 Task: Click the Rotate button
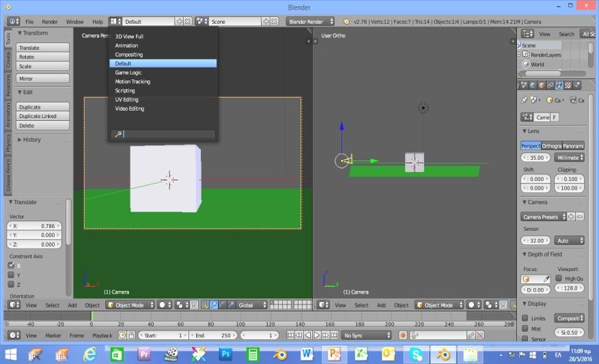pyautogui.click(x=43, y=57)
